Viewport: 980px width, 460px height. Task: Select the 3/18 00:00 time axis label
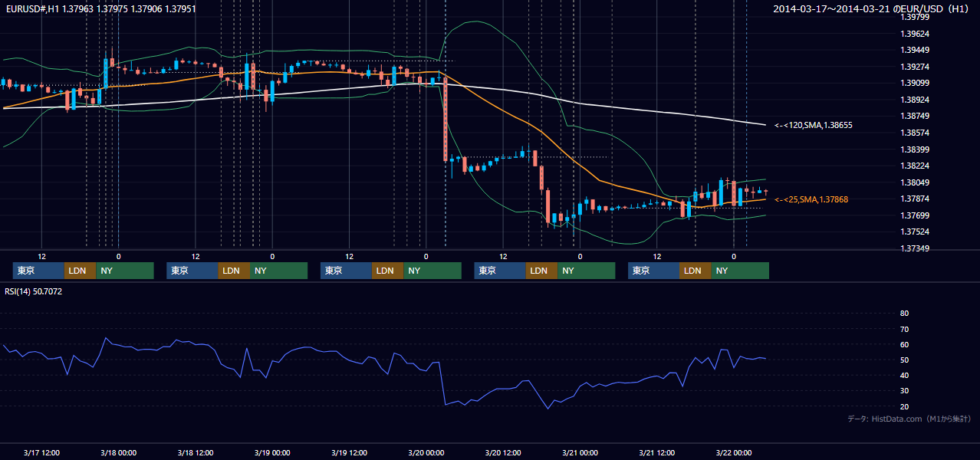coord(118,453)
